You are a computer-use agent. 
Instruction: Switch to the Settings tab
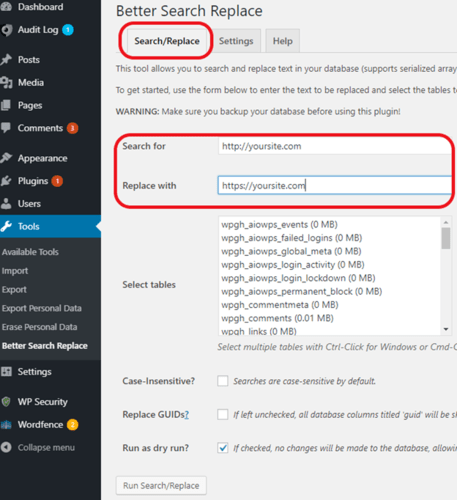[x=236, y=41]
